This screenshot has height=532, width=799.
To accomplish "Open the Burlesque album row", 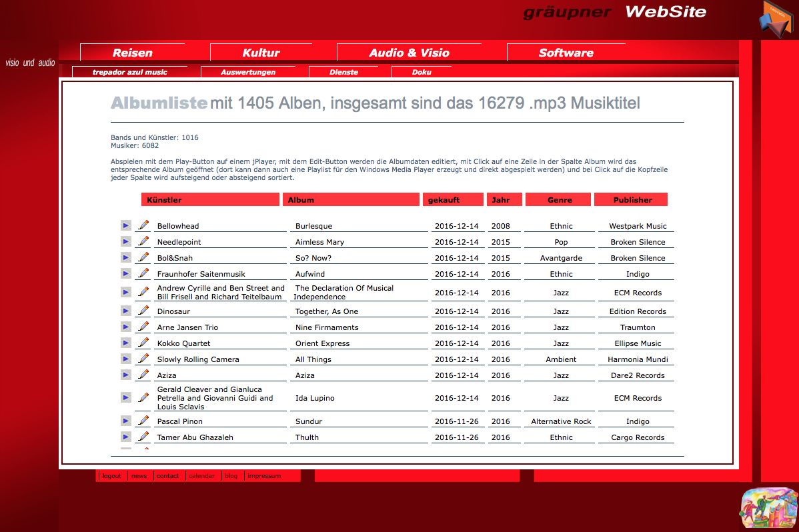I will [x=313, y=226].
